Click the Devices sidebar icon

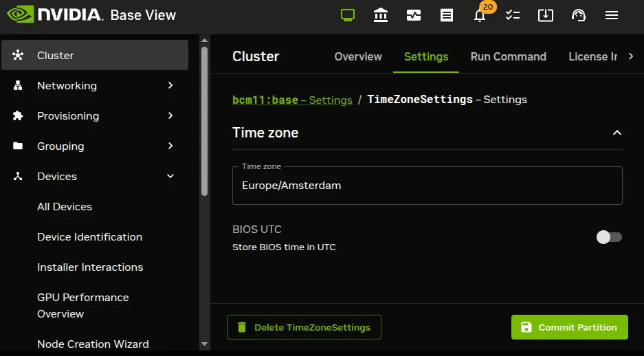18,176
